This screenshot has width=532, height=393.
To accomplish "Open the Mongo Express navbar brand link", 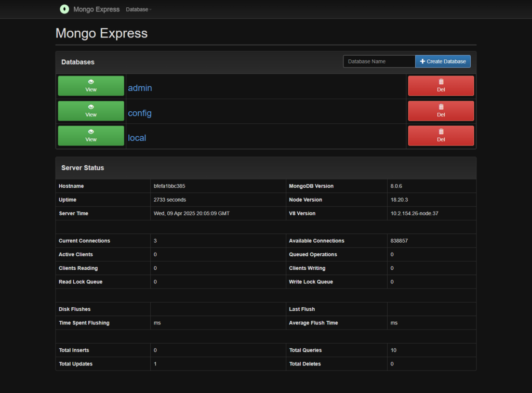I will coord(96,9).
